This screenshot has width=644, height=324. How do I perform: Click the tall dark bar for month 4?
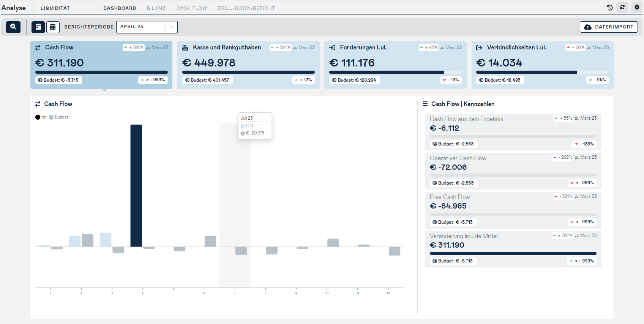coord(136,186)
